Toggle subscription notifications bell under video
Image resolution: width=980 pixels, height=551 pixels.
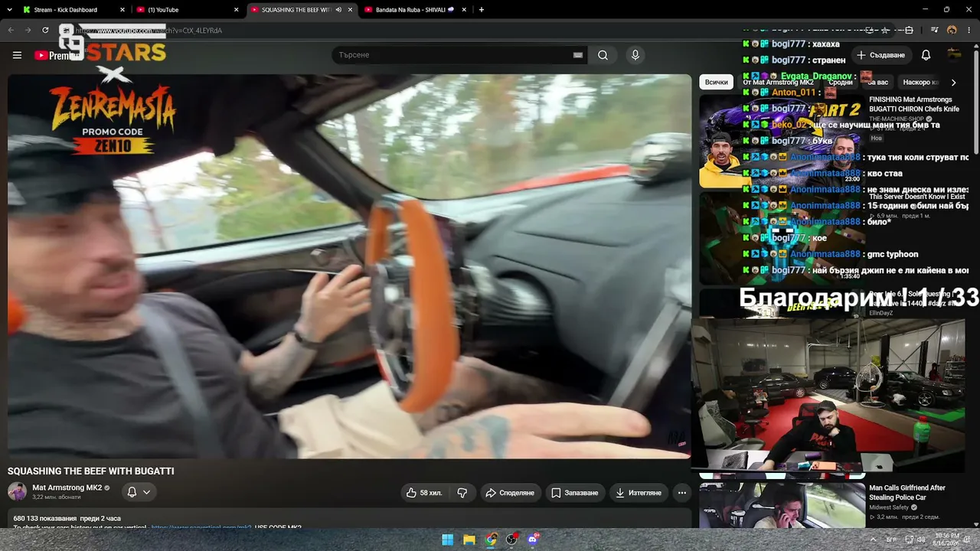132,492
